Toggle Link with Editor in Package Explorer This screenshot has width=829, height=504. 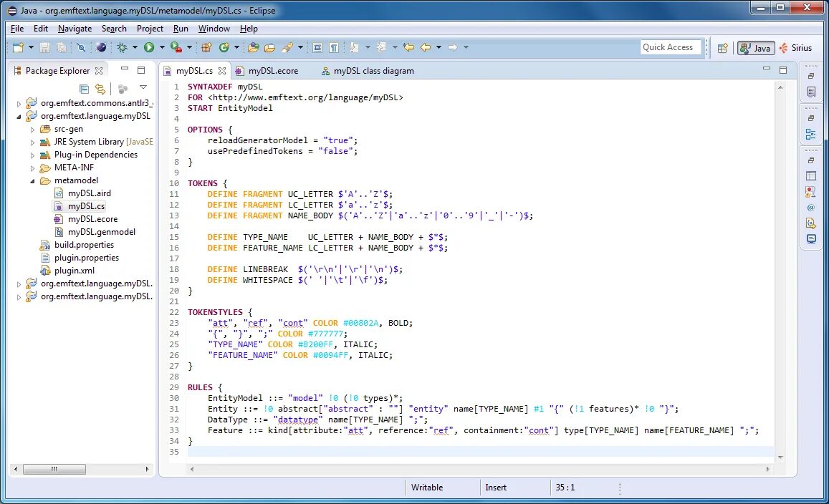coord(100,89)
